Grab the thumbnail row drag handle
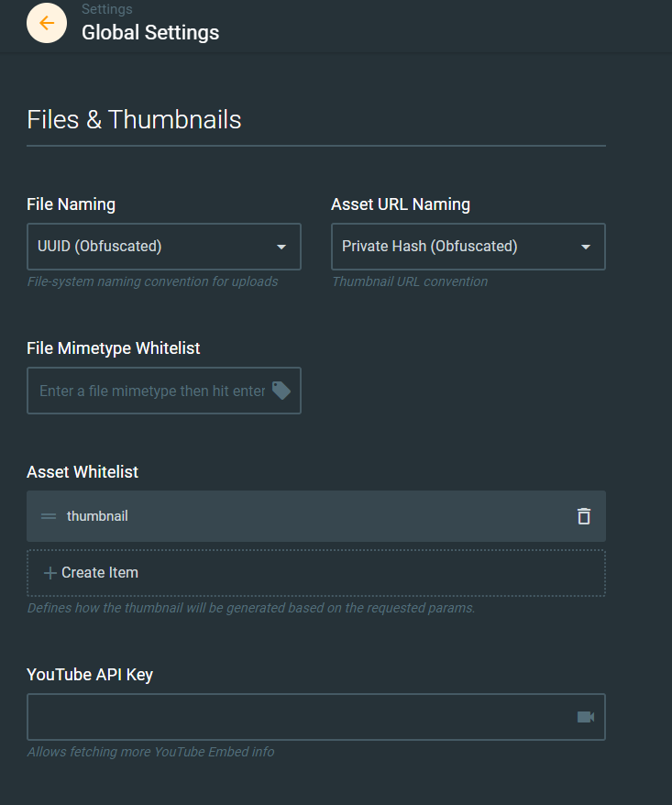Viewport: 672px width, 805px height. pos(49,516)
